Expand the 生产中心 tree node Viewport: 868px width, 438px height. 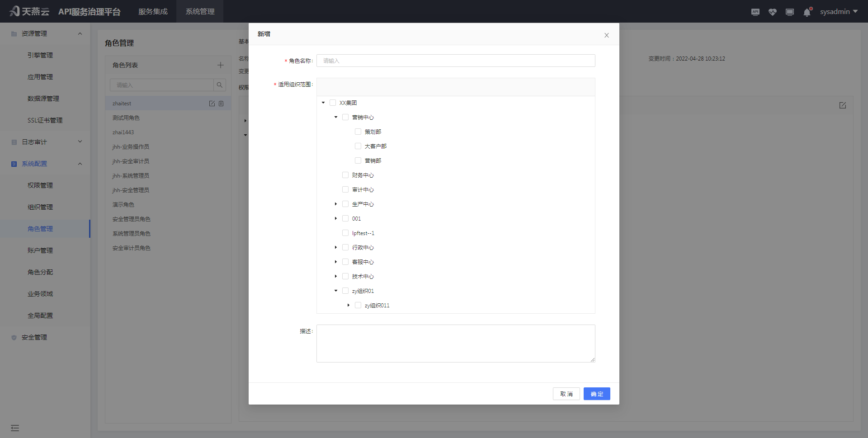pos(336,204)
